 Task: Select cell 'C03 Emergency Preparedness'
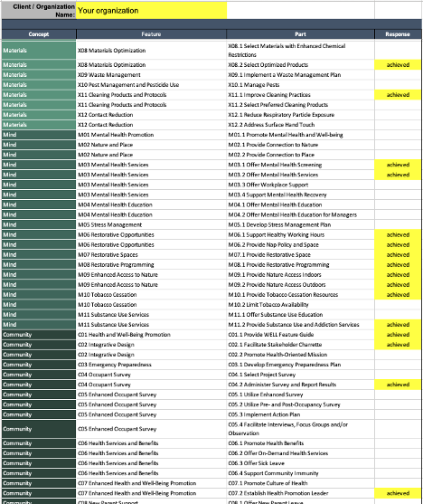[x=151, y=365]
